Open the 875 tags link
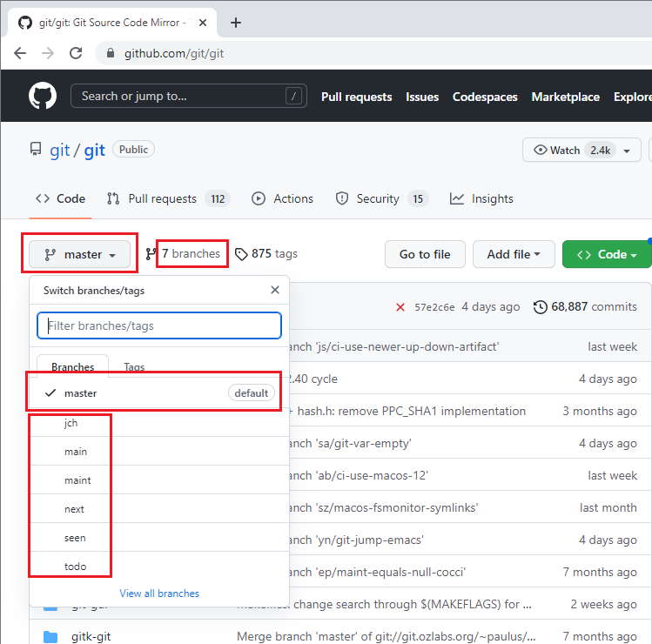Screen dimensions: 652x644 point(266,253)
